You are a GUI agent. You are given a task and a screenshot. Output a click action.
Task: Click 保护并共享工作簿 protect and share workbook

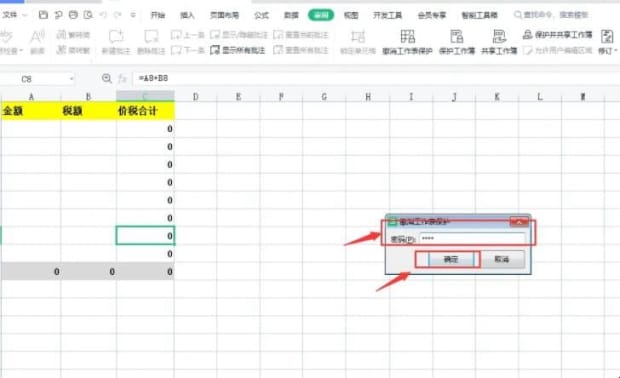[x=558, y=35]
